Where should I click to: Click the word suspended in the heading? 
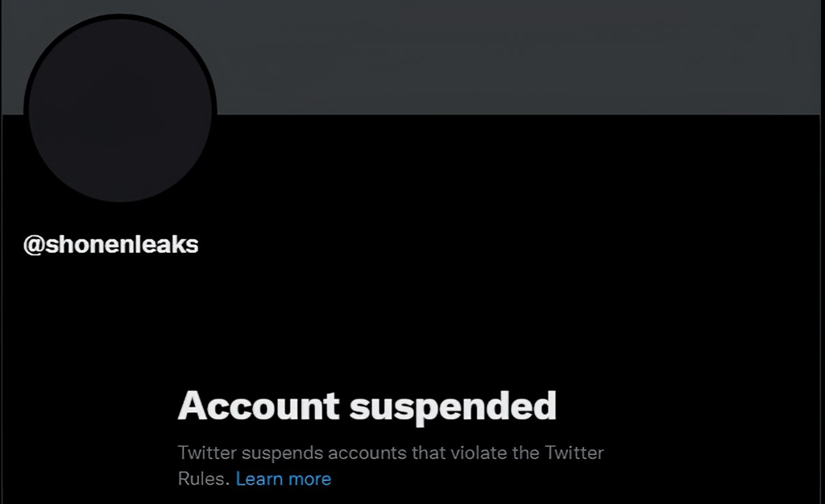click(x=452, y=406)
